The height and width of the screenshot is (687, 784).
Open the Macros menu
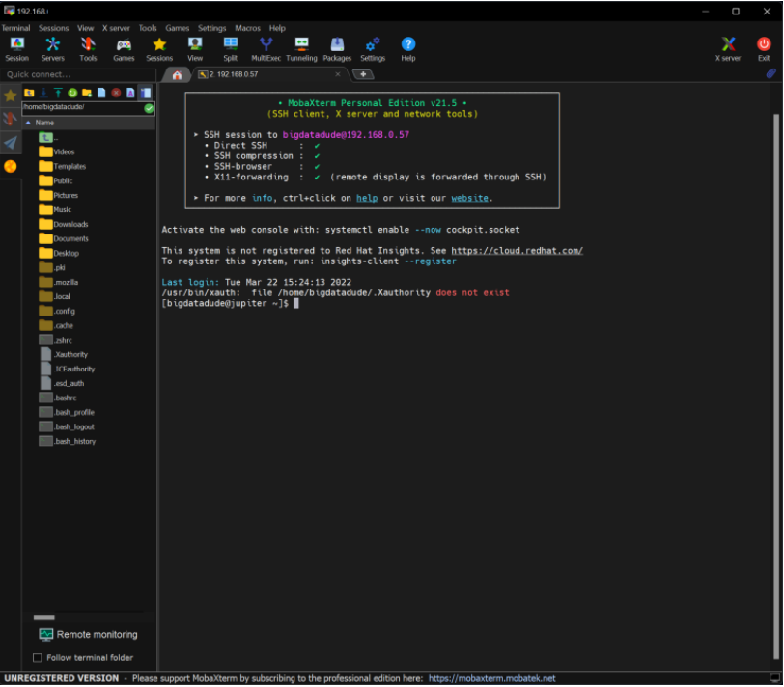click(247, 28)
